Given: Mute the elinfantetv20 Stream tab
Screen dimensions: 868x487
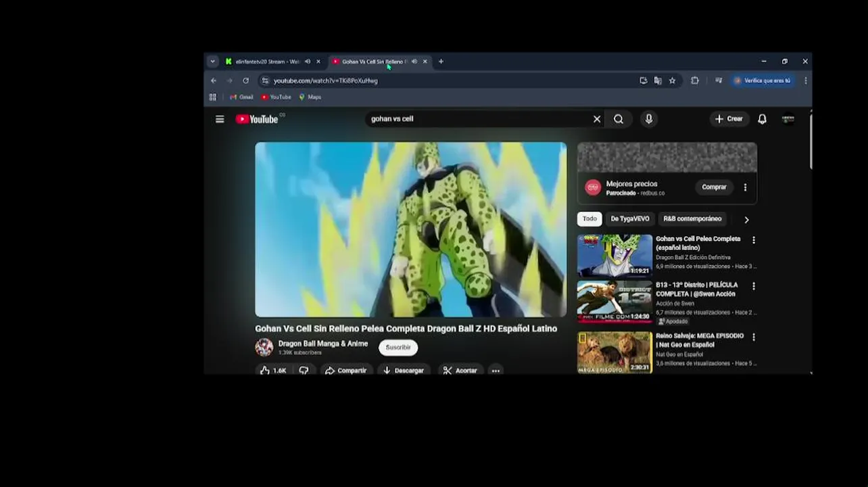Looking at the screenshot, I should (x=308, y=62).
